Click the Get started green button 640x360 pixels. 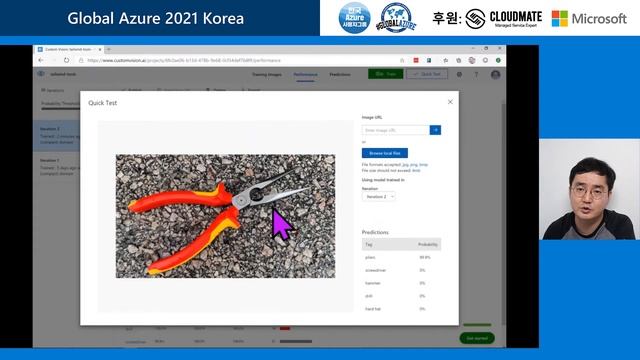[477, 338]
